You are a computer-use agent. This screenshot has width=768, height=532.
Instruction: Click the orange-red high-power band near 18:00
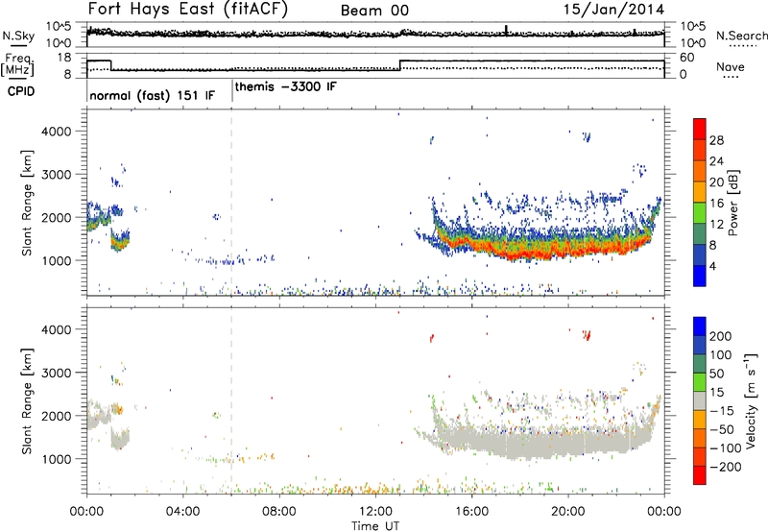519,254
